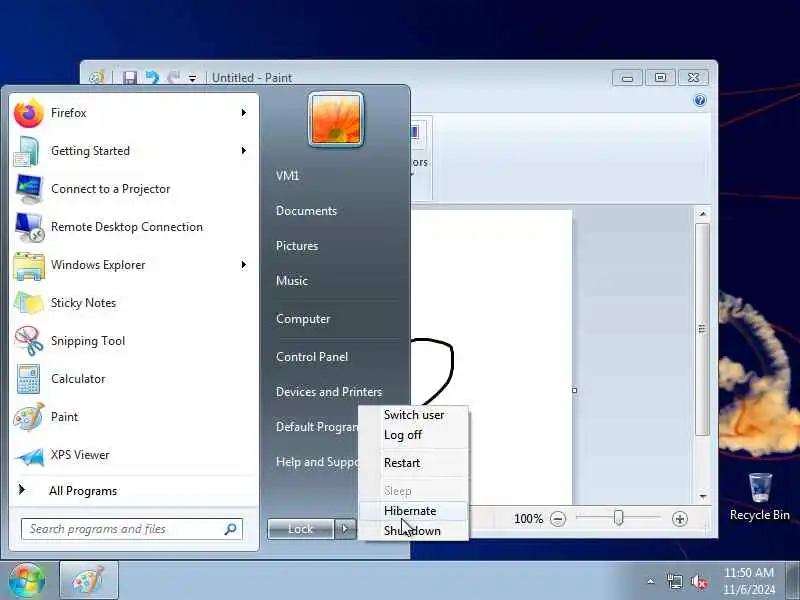Open the arrow next to Lock button
The height and width of the screenshot is (600, 800).
point(345,529)
